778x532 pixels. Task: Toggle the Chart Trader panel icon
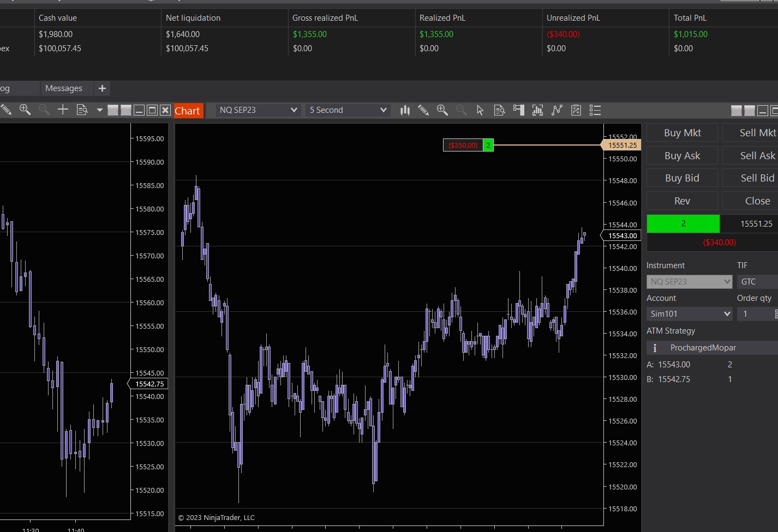(518, 110)
